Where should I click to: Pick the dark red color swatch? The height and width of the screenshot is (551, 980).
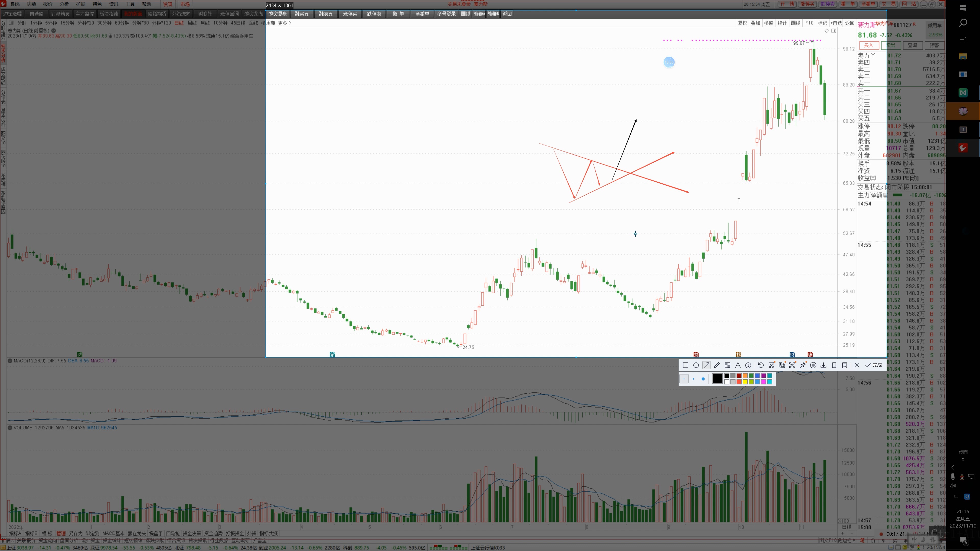[739, 376]
